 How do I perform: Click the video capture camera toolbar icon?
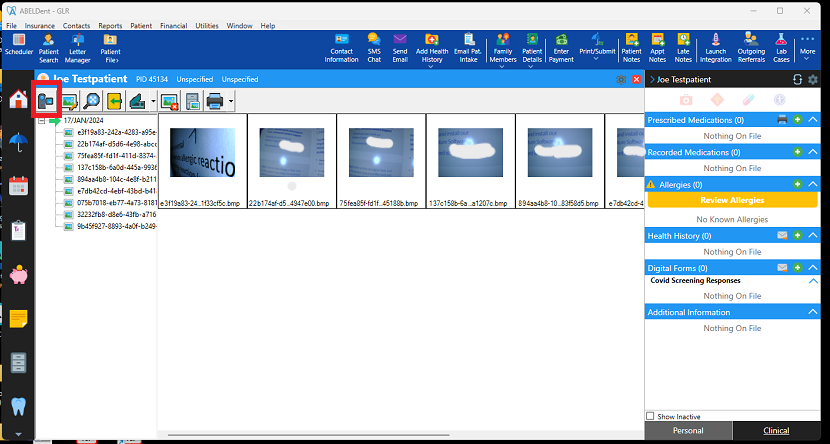point(46,101)
